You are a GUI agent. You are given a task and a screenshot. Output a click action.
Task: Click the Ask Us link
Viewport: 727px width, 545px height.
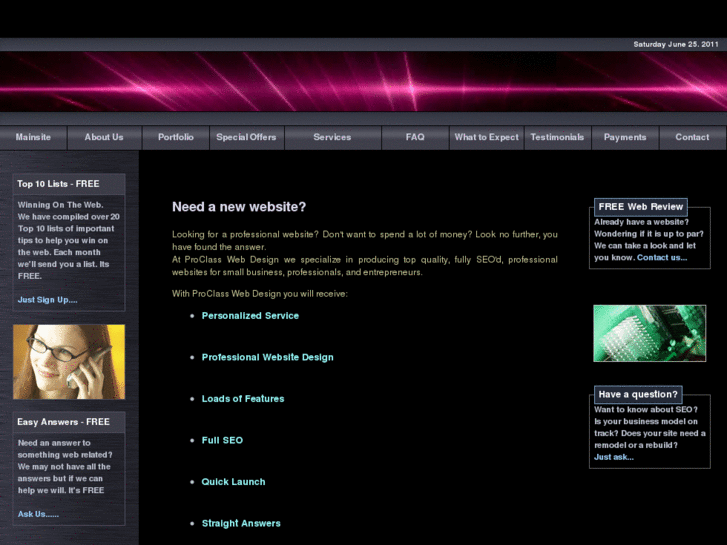[38, 514]
